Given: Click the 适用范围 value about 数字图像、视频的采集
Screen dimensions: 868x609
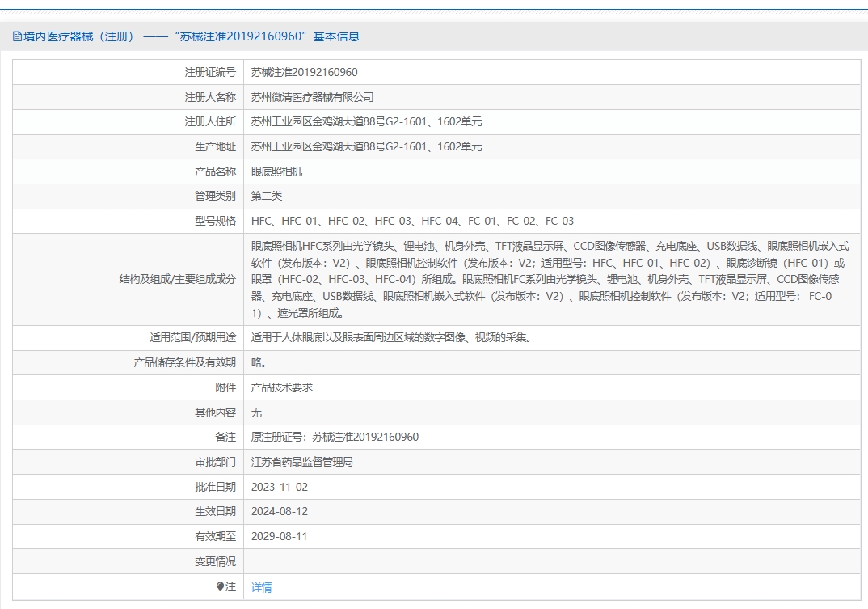Looking at the screenshot, I should pyautogui.click(x=391, y=337).
